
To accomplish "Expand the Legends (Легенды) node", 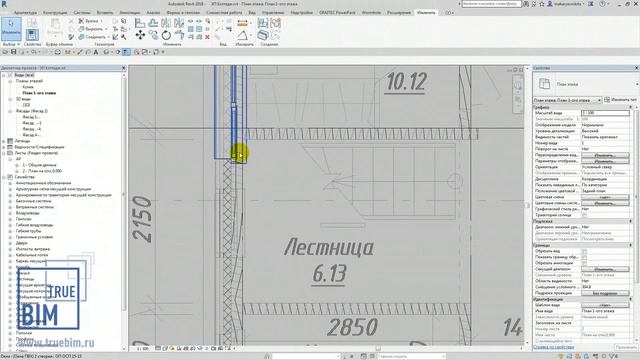I will pos(4,141).
